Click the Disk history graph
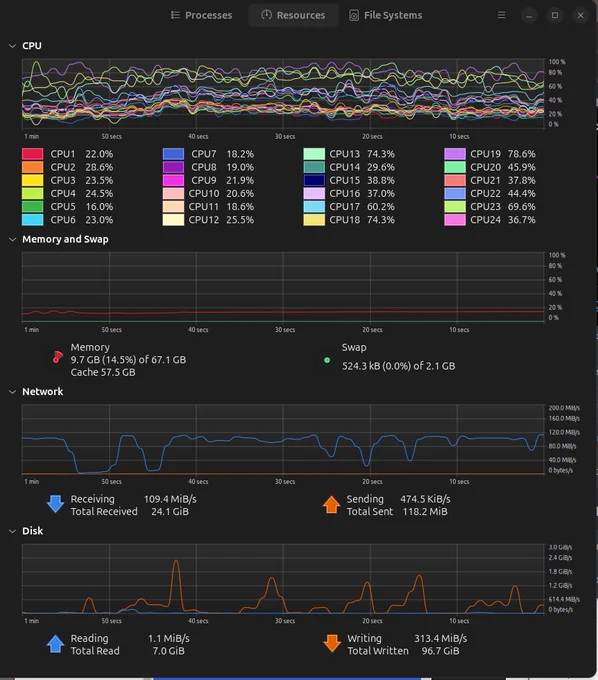 click(283, 579)
